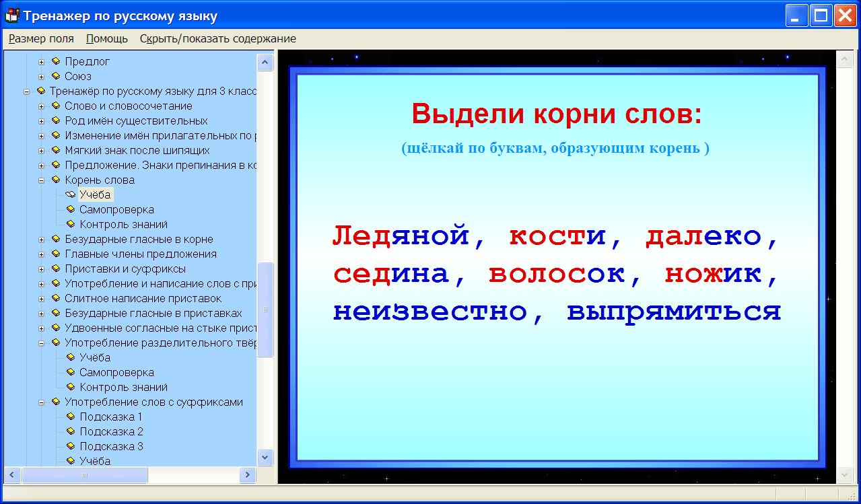Click the book icon beside «Слитное написание приставок»

point(57,298)
